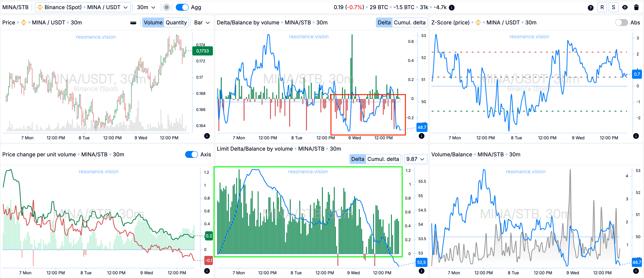Click the MINA/STB ticker title

coord(15,7)
